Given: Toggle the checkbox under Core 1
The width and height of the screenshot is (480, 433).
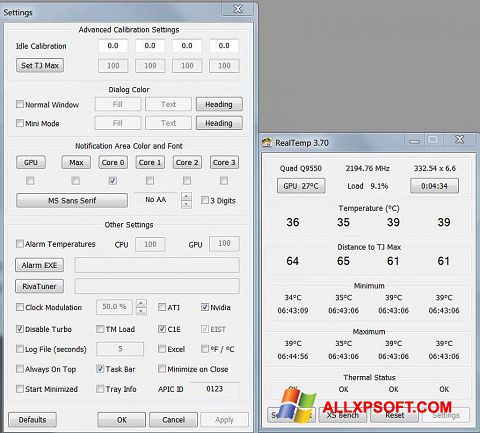Looking at the screenshot, I should pyautogui.click(x=150, y=180).
